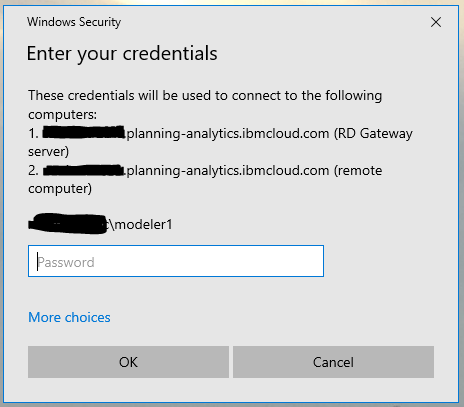This screenshot has width=464, height=407.
Task: Click the redacted domain before modeler1
Action: click(68, 223)
